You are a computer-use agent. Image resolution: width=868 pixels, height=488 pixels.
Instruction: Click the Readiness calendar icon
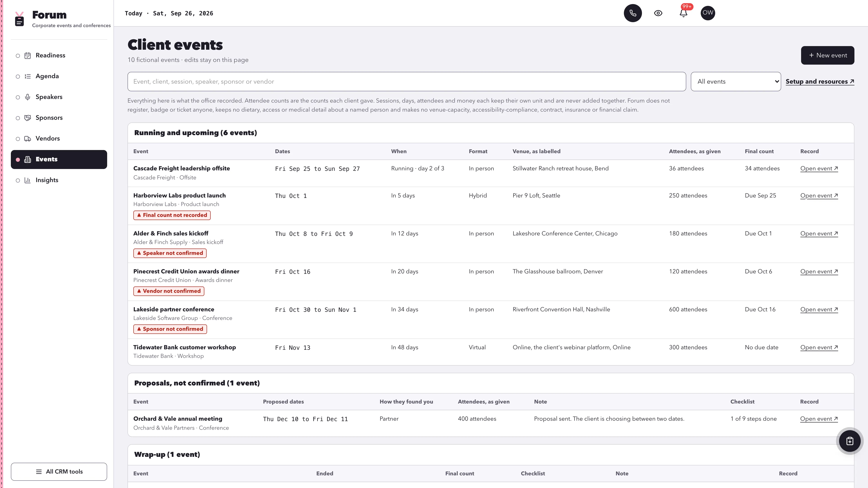[28, 56]
